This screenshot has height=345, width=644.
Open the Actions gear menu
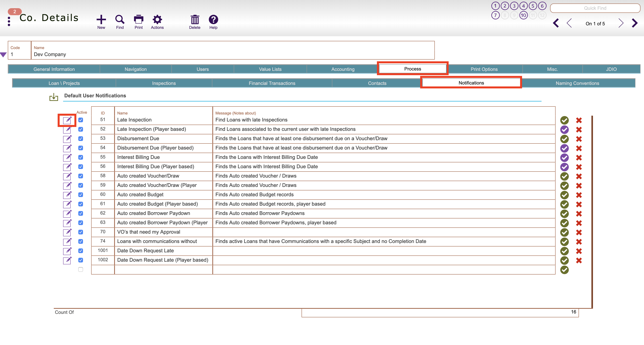click(157, 19)
